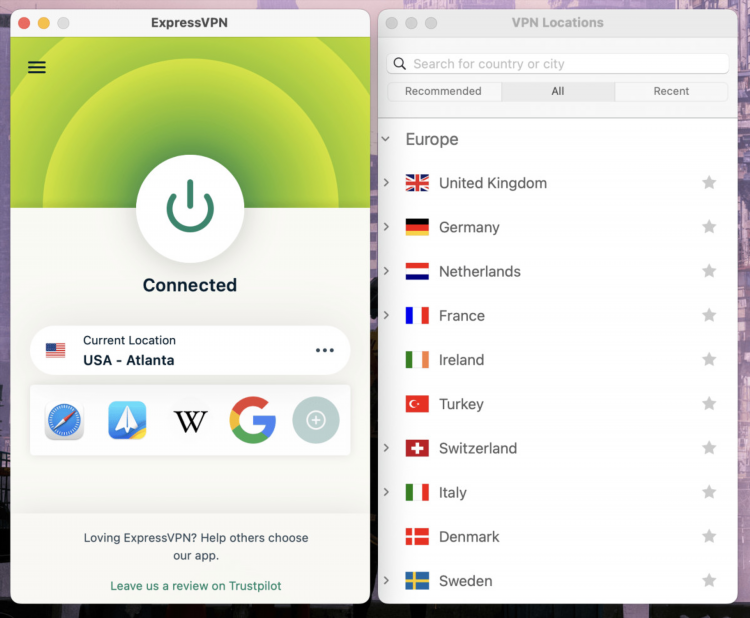The width and height of the screenshot is (750, 618).
Task: Click the Sweden flag icon
Action: pyautogui.click(x=417, y=581)
